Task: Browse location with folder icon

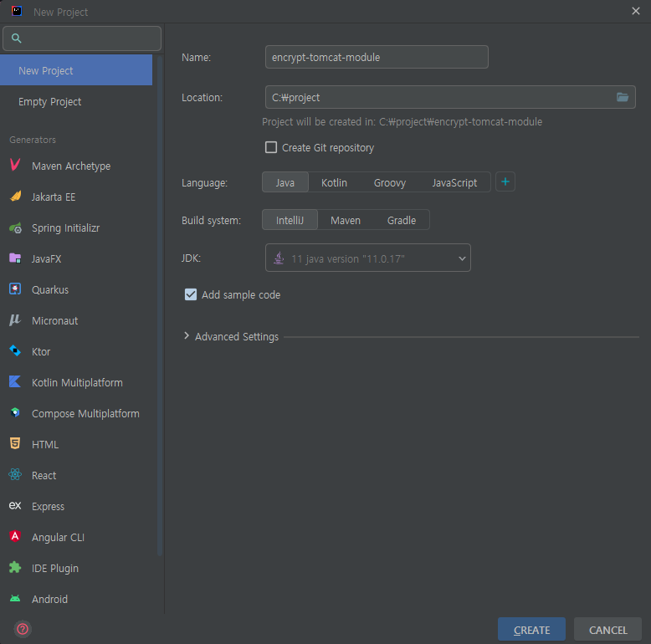Action: pos(623,97)
